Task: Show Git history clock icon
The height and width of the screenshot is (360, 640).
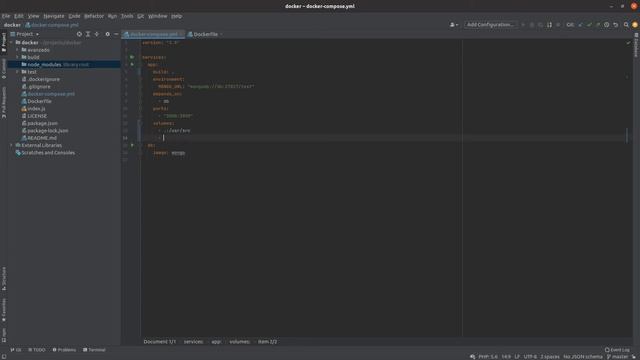Action: (607, 25)
